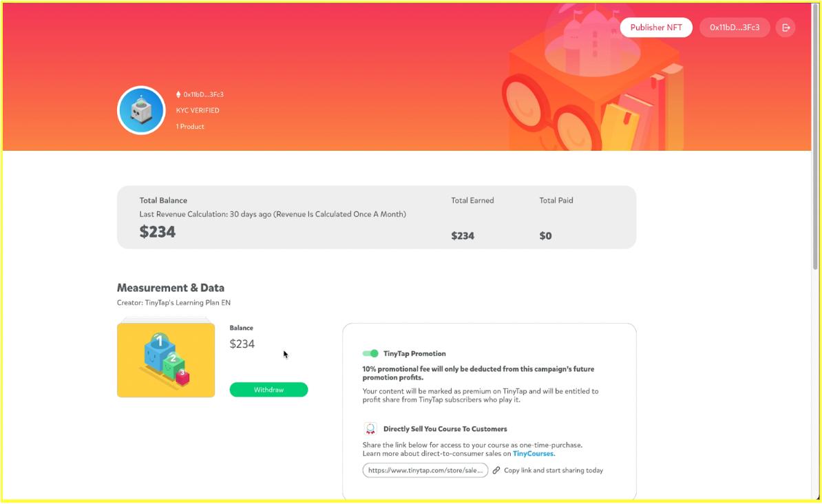This screenshot has height=504, width=822.
Task: Click the Measurement & Data heading
Action: click(x=171, y=288)
